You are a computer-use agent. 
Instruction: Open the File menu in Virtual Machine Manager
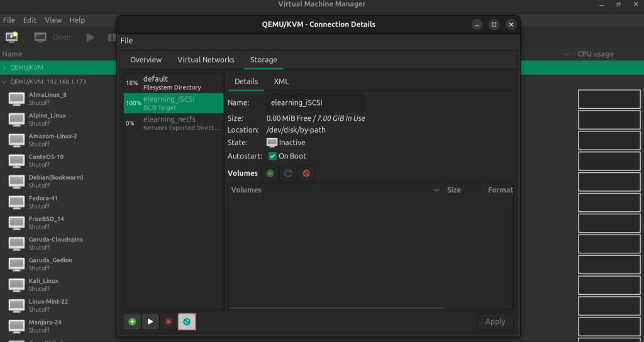pos(9,20)
